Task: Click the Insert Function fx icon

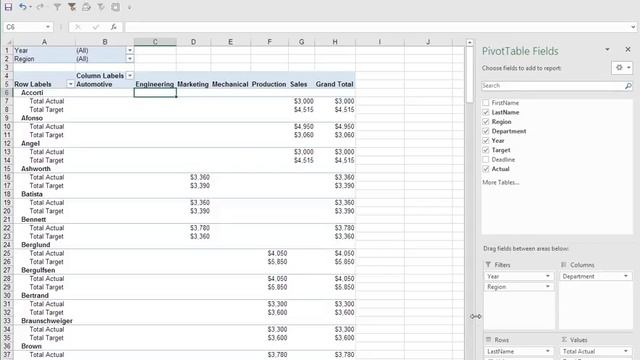Action: click(113, 27)
